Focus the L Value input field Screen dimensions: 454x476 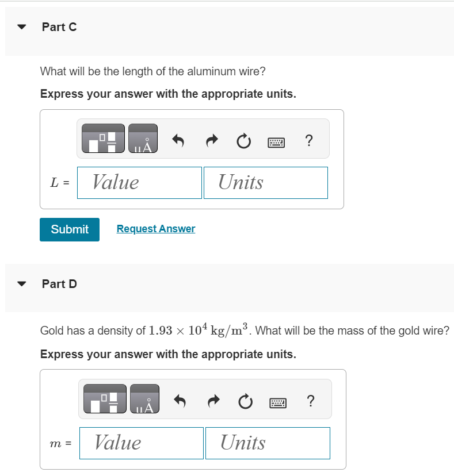(x=139, y=183)
